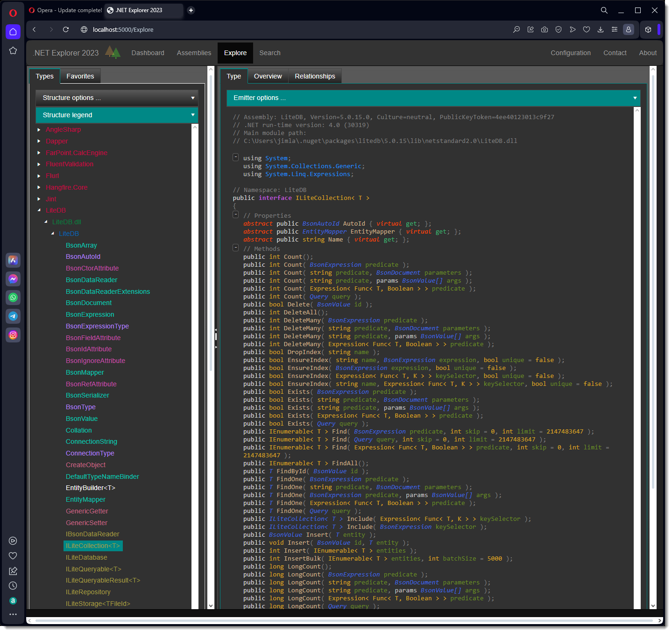672x633 pixels.
Task: Open the Structure options dropdown
Action: click(x=117, y=98)
